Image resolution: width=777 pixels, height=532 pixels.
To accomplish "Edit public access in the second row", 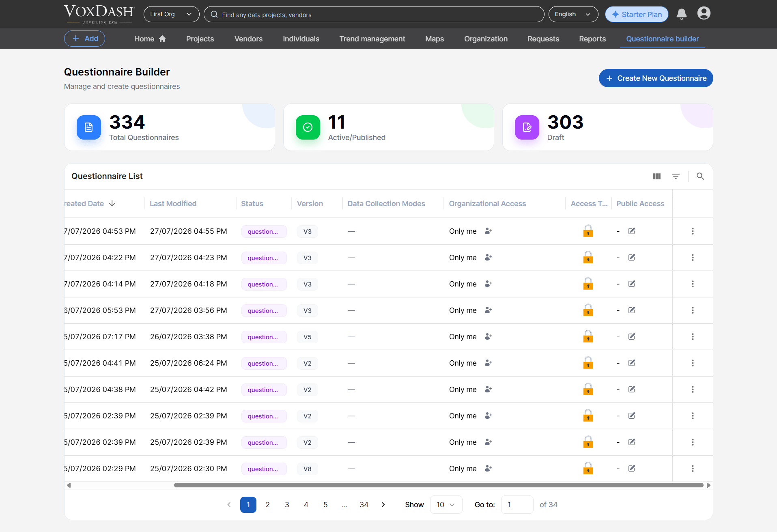I will pyautogui.click(x=632, y=257).
